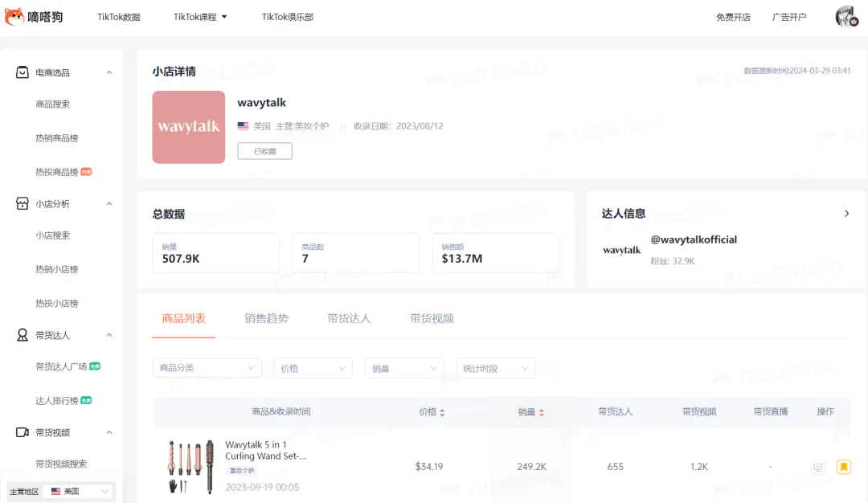
Task: Expand the 主营地区 美国 region selector
Action: (78, 491)
